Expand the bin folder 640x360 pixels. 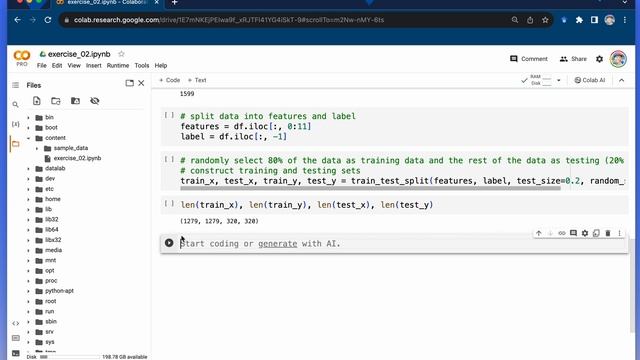point(28,118)
